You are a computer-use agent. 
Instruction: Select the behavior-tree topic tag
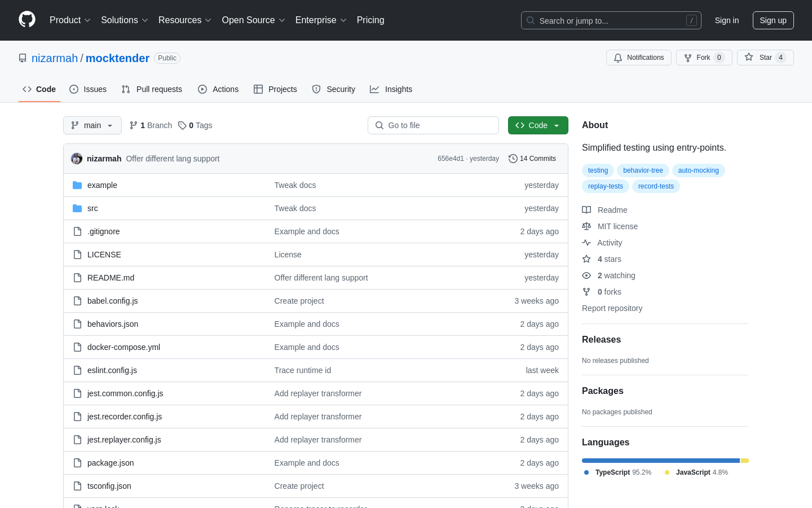[643, 170]
